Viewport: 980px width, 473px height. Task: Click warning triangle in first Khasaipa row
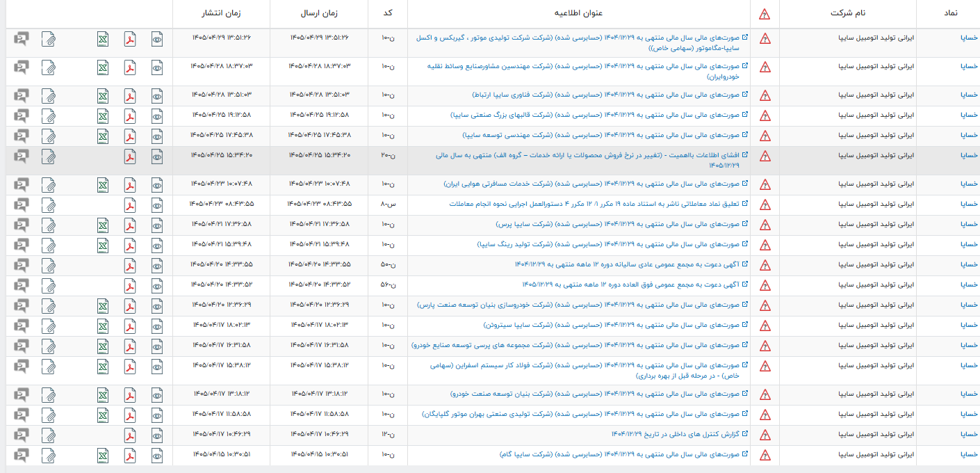(765, 39)
